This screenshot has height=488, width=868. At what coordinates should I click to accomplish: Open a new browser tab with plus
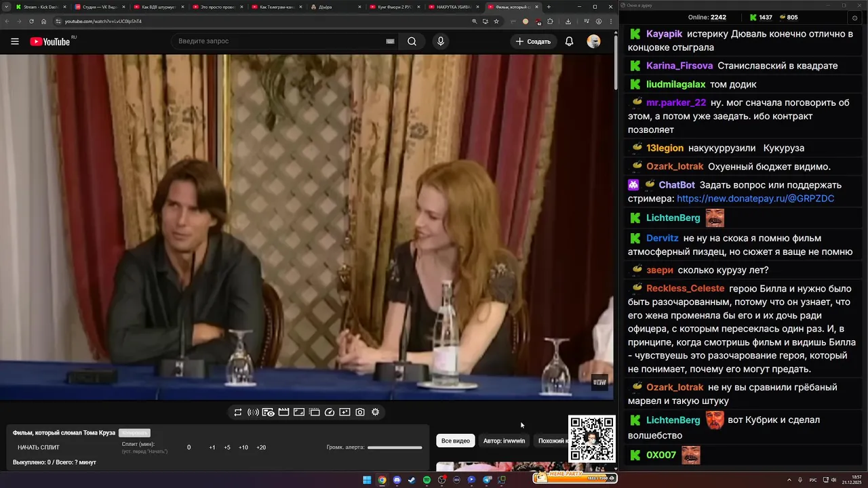(549, 7)
